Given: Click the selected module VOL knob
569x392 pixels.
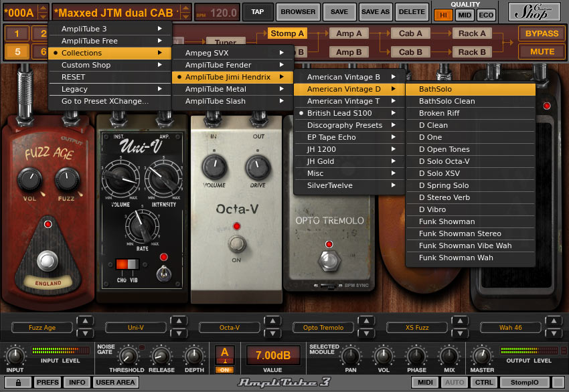Looking at the screenshot, I should click(x=383, y=356).
